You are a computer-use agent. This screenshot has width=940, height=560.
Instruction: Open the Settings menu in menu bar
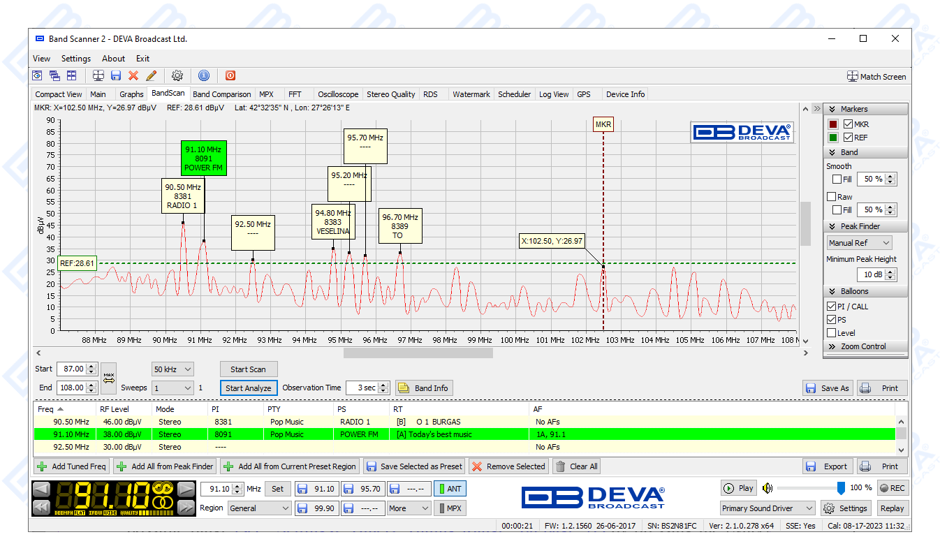click(76, 59)
